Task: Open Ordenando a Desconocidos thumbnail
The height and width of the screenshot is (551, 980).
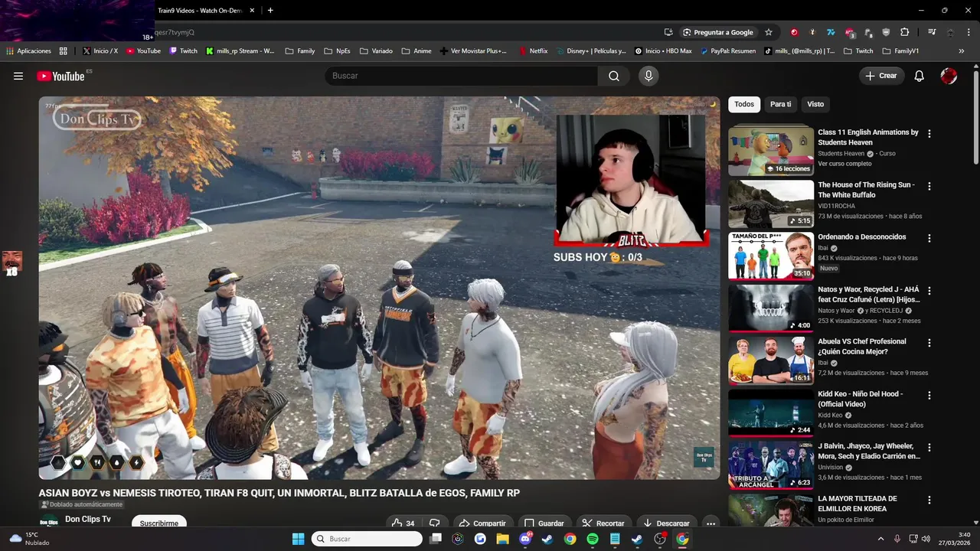Action: point(771,256)
